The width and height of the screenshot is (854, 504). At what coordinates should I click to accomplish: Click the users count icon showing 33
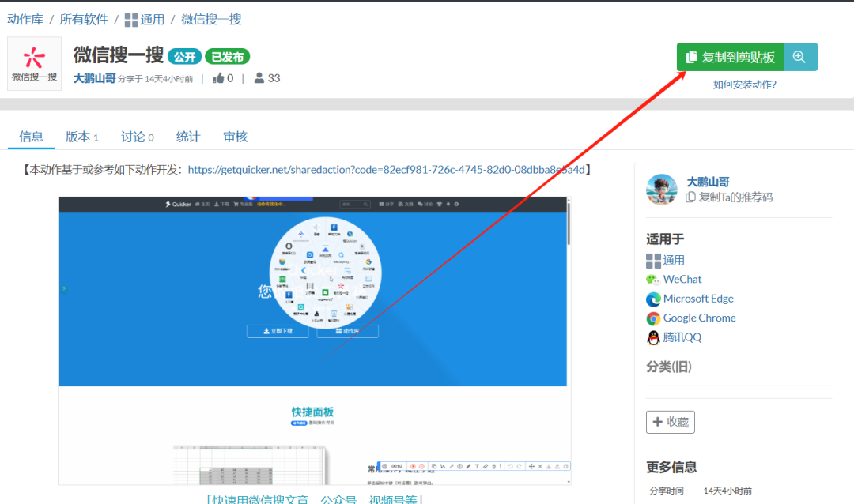pos(259,78)
